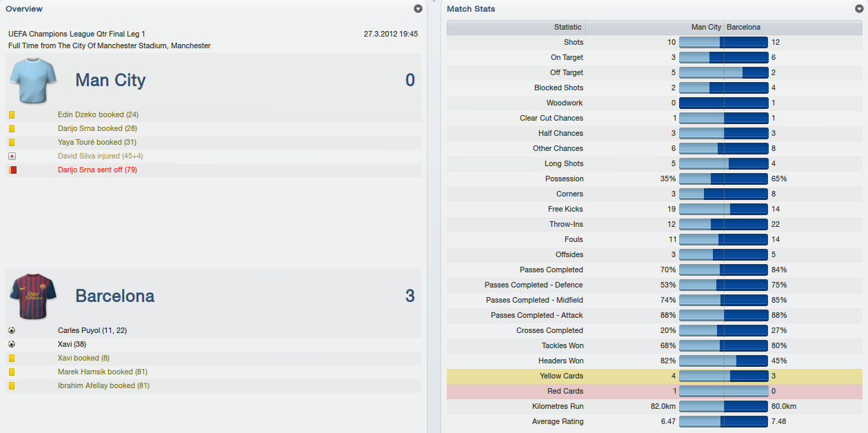Open the Overview panel dropdown arrow
Screen dimensions: 868x433
pyautogui.click(x=418, y=9)
